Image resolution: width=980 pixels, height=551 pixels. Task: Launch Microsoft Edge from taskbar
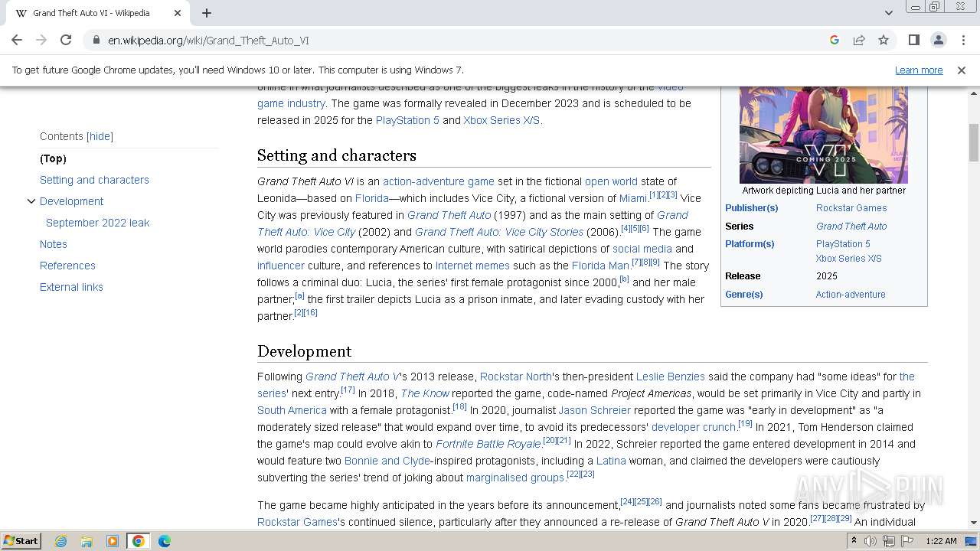(x=165, y=541)
